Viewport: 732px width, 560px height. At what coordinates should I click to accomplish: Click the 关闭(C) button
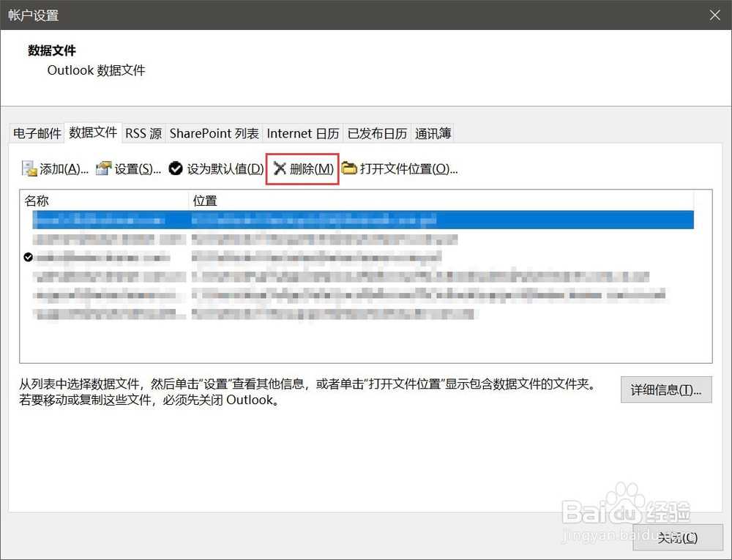coord(677,537)
